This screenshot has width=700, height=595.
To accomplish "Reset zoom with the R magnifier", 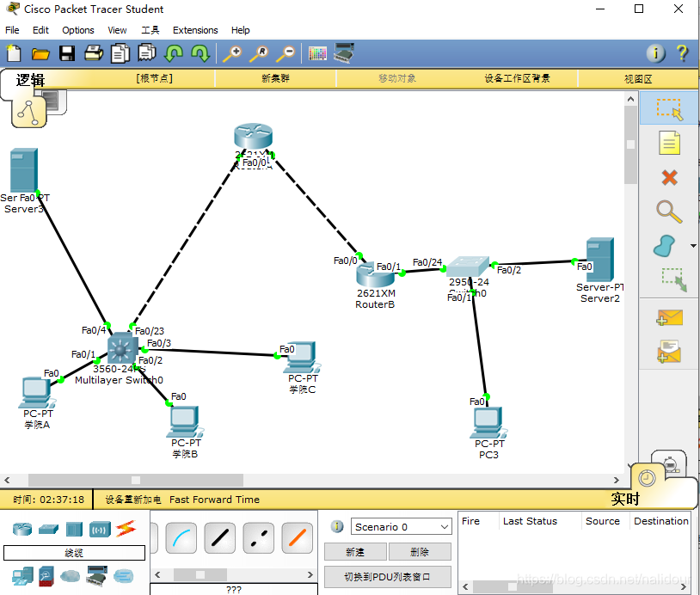I will click(259, 53).
